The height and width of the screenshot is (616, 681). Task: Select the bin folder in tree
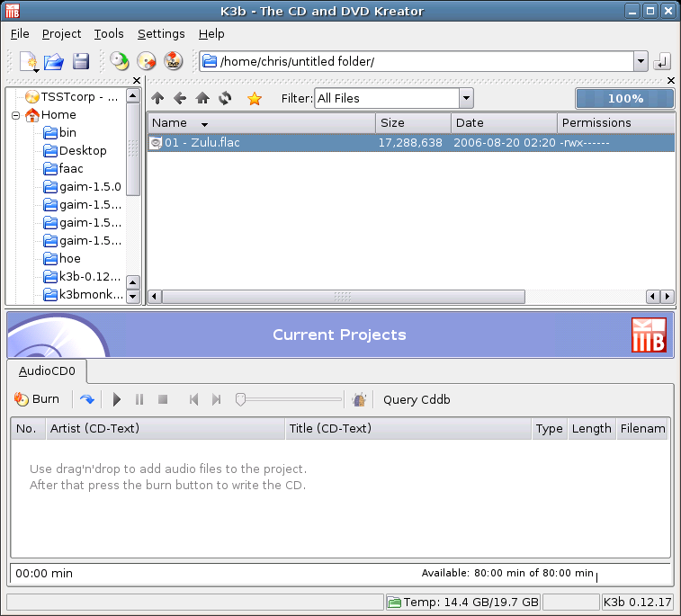(x=60, y=132)
